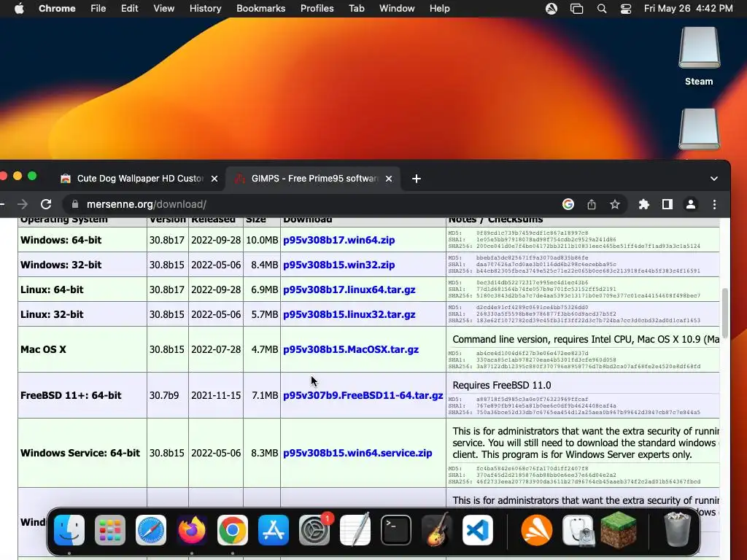This screenshot has width=747, height=560.
Task: Select the 'Mac OS X' row label
Action: tap(43, 349)
